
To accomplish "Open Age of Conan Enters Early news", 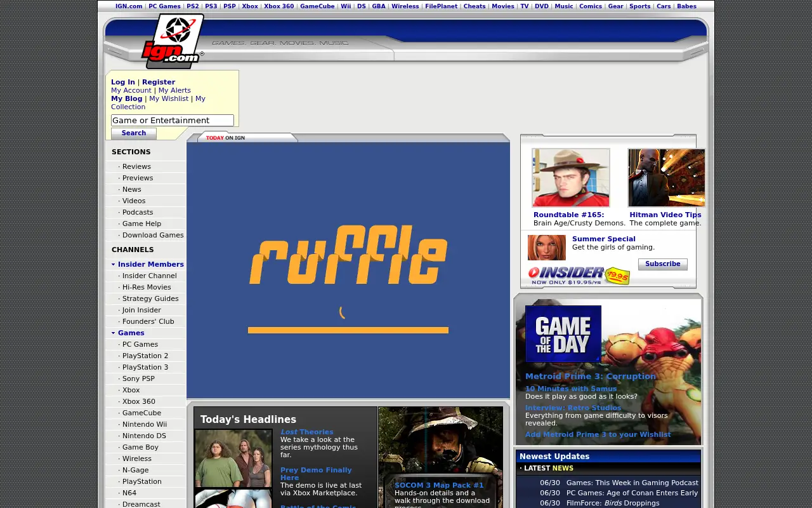I will pyautogui.click(x=632, y=493).
